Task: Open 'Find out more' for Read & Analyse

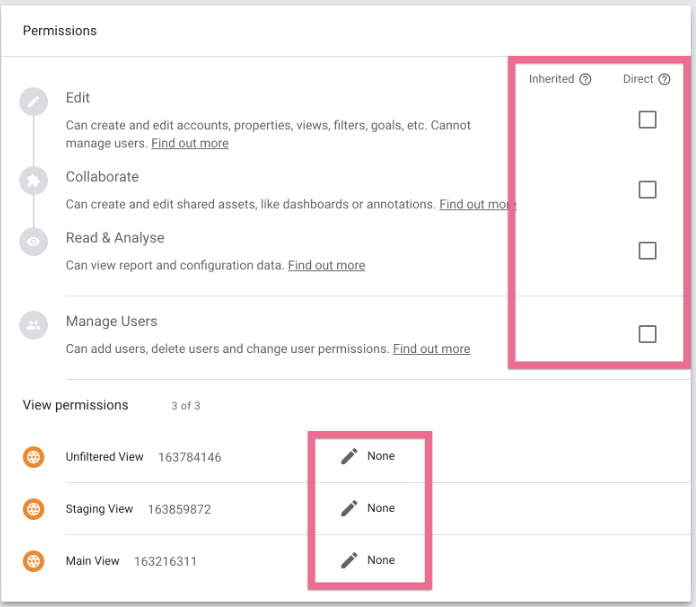Action: point(326,266)
